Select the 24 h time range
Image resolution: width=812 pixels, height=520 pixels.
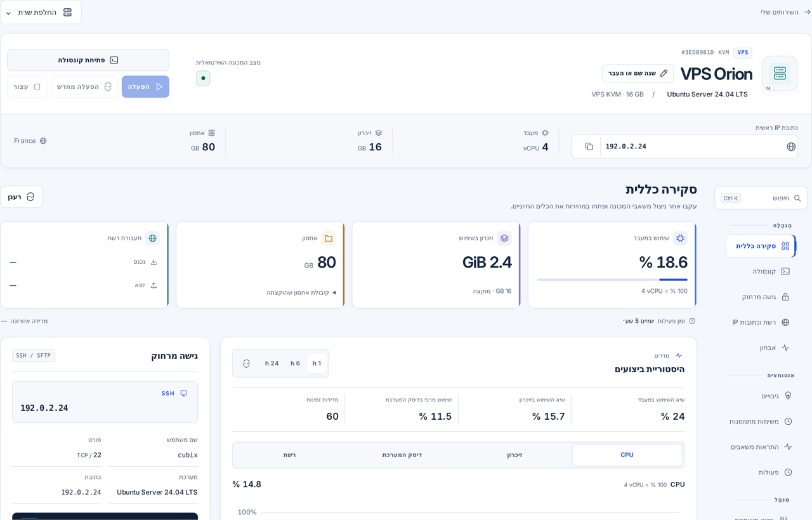[272, 363]
